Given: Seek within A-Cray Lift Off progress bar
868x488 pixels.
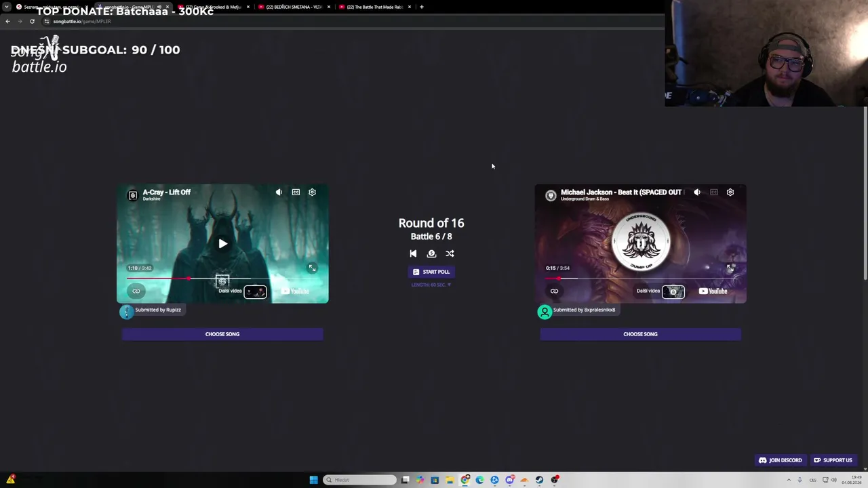Looking at the screenshot, I should point(222,279).
